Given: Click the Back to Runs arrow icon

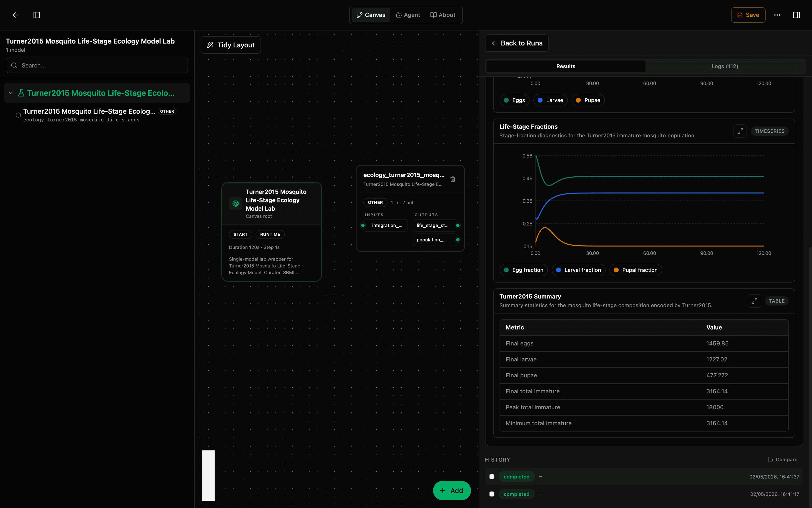Looking at the screenshot, I should pyautogui.click(x=494, y=43).
